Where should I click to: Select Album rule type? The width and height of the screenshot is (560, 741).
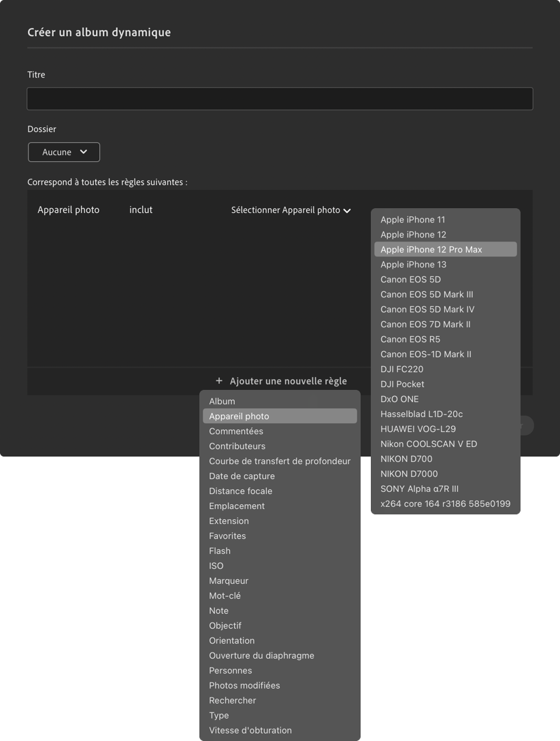(x=280, y=401)
